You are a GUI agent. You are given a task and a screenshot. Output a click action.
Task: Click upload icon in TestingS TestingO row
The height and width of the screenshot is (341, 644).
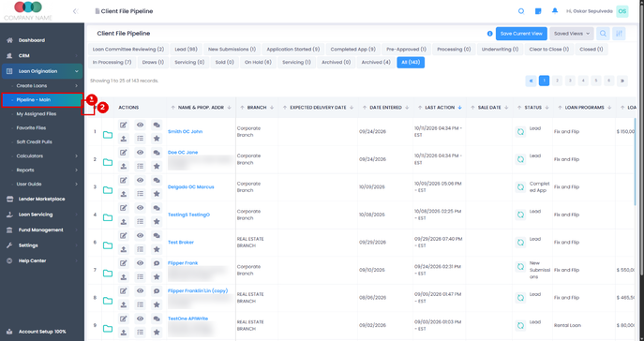[x=123, y=222]
